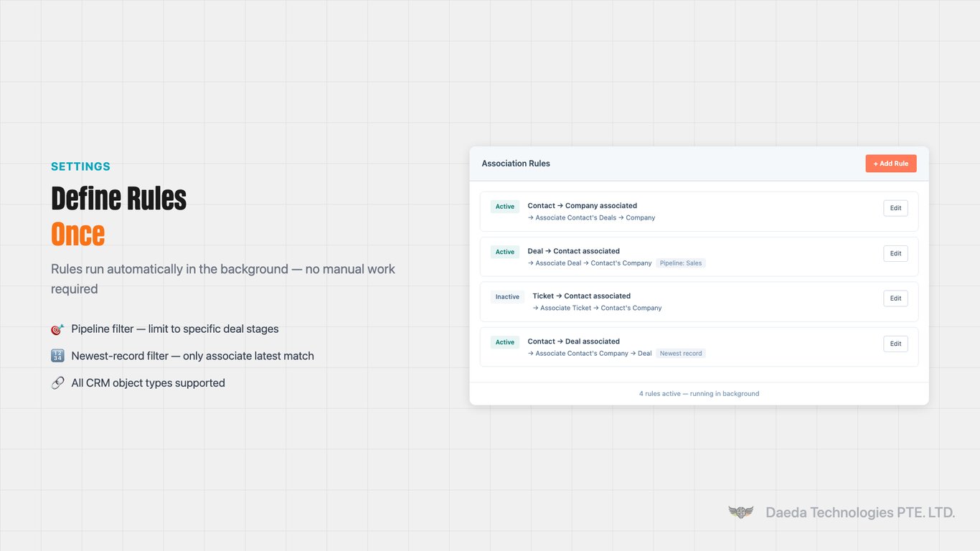Edit the Contact → Deal associated rule

895,344
